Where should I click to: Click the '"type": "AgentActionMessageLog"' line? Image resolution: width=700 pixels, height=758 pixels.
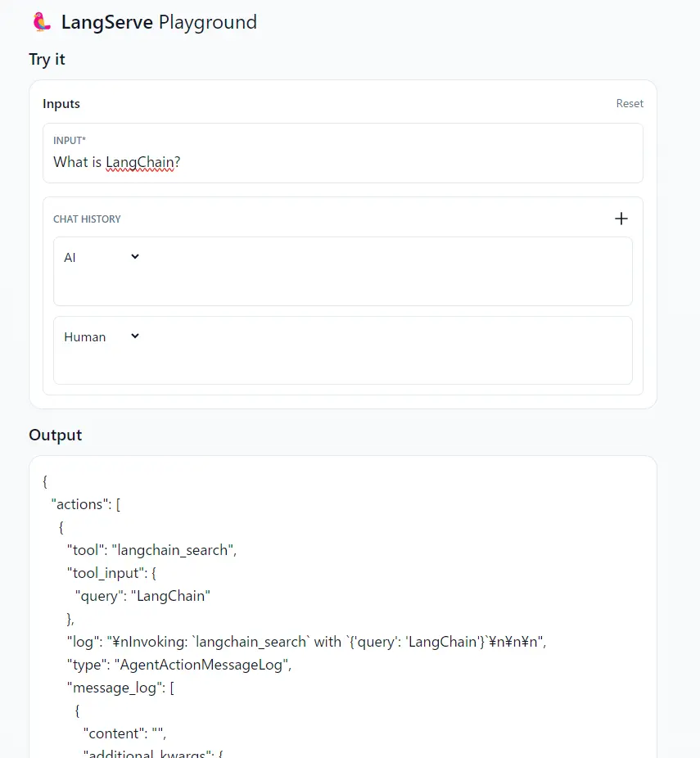(x=179, y=665)
